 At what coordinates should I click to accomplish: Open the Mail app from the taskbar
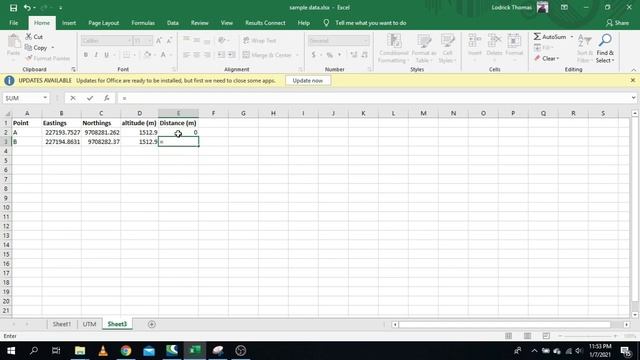149,351
